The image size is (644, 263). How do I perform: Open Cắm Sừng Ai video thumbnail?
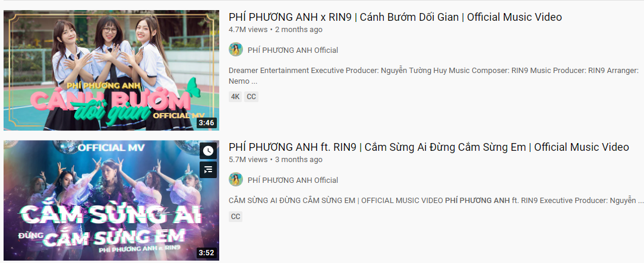(x=111, y=200)
